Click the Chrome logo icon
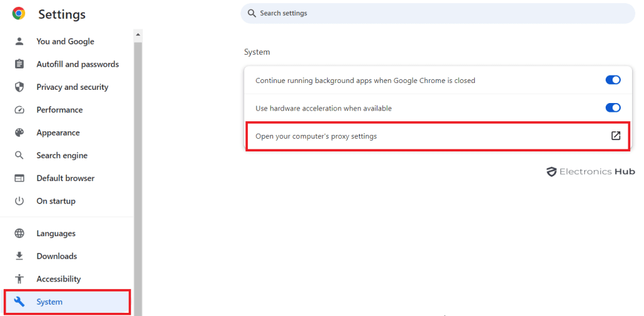Image resolution: width=644 pixels, height=316 pixels. (18, 14)
